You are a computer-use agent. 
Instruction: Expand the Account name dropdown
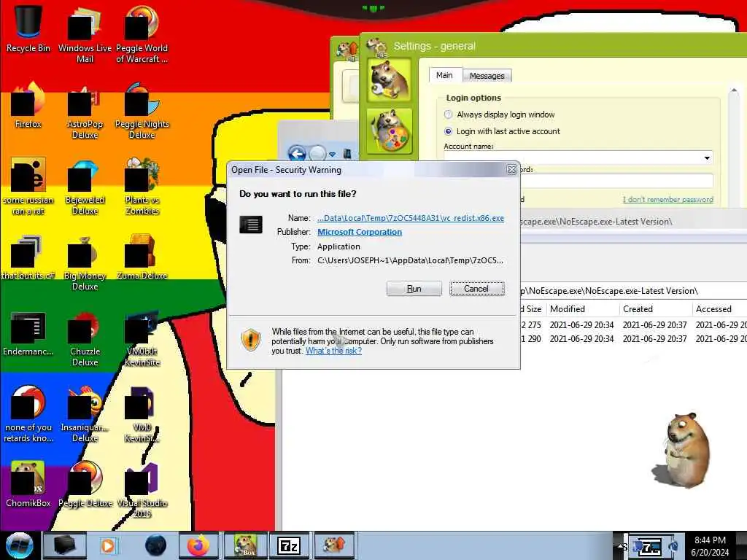pyautogui.click(x=707, y=157)
